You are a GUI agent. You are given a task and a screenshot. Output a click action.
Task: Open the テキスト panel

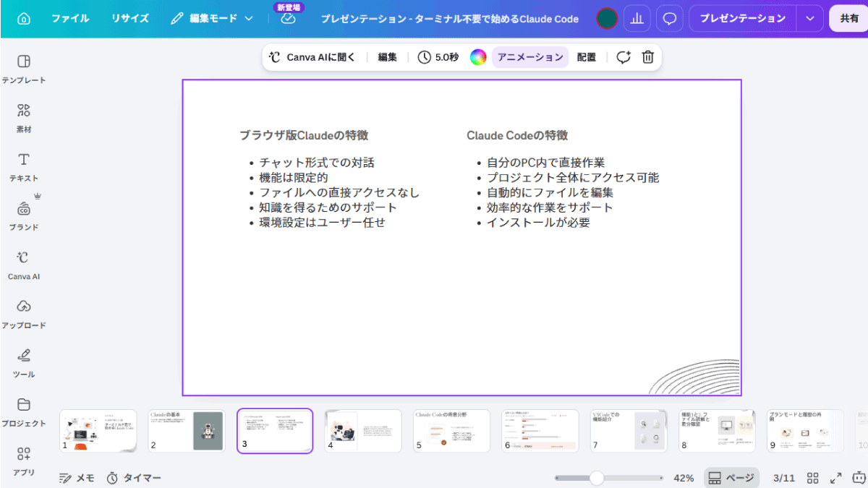23,167
